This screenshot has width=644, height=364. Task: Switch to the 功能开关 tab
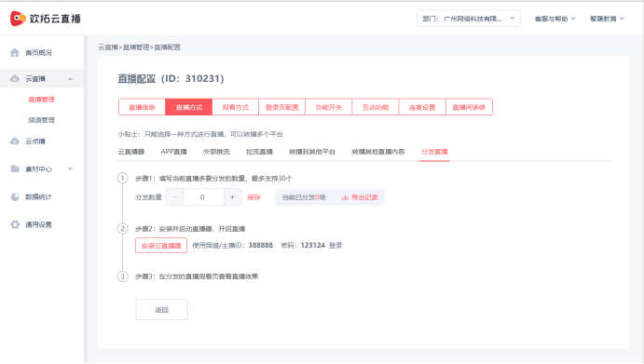(x=329, y=107)
